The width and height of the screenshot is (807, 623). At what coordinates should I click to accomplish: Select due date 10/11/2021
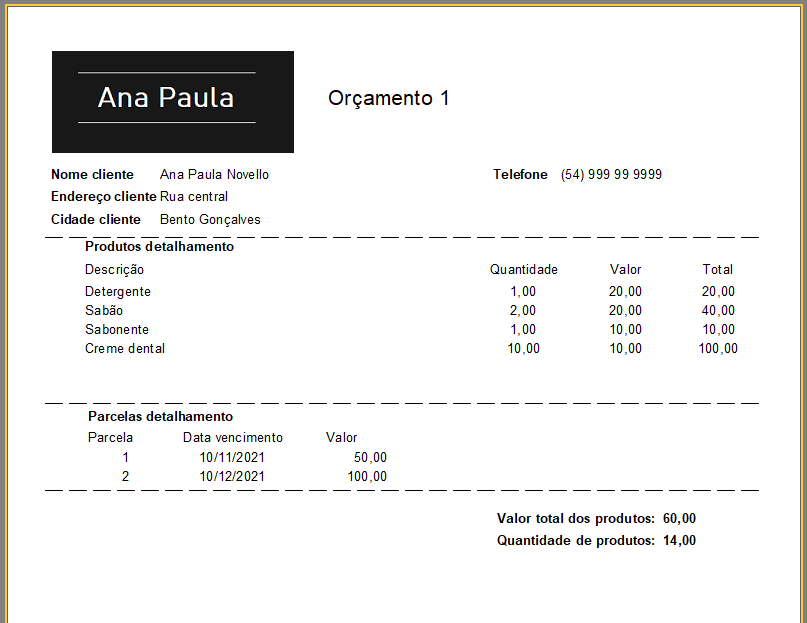[x=232, y=457]
